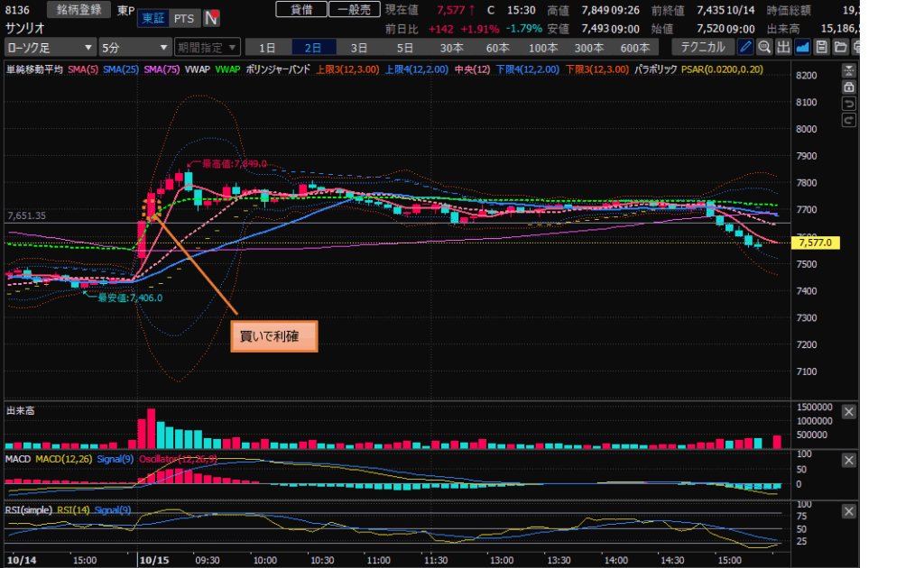
Task: Switch market to 東証
Action: 153,18
